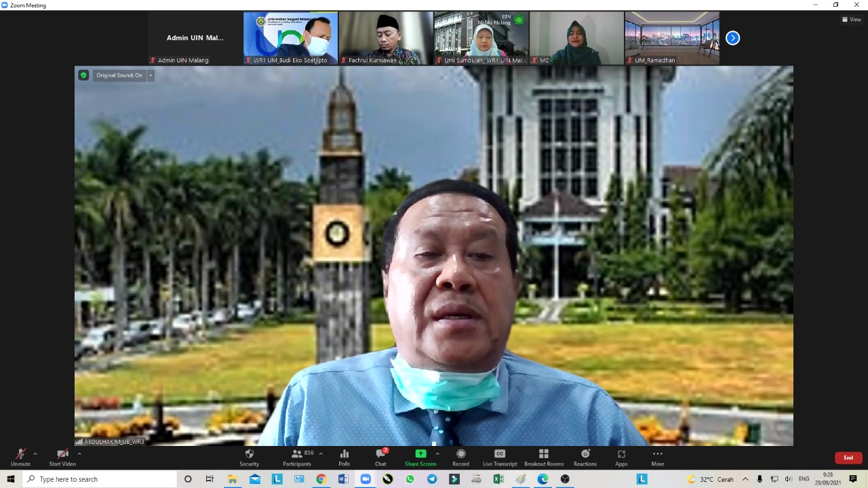Open the Zoom Apps panel
Screen dimensions: 868x488
click(621, 457)
